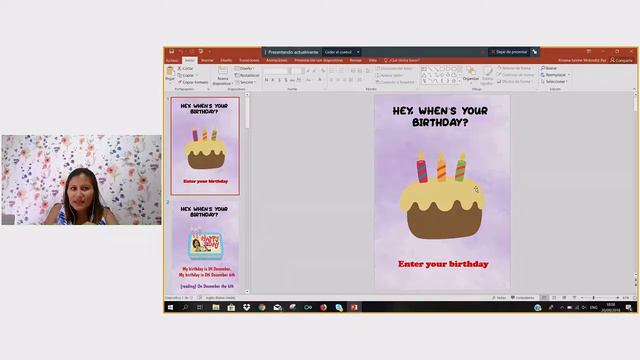Viewport: 640px width, 360px height.
Task: Click Dejar de presentar button
Action: pos(509,52)
